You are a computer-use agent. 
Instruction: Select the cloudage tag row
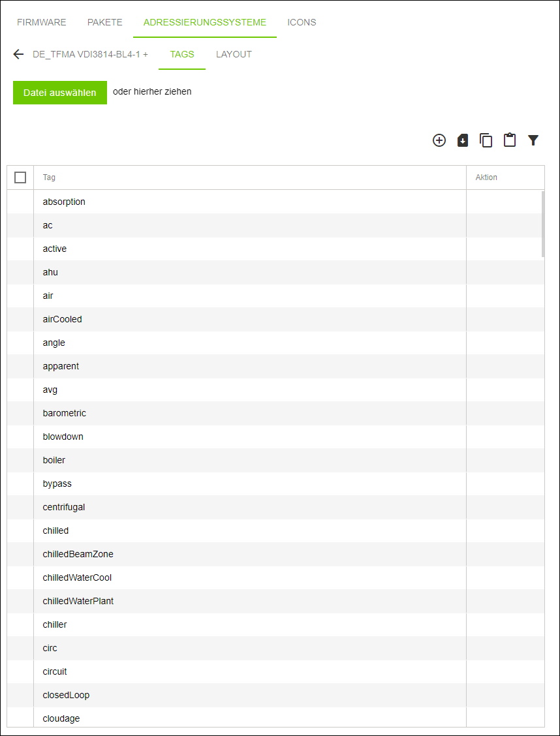pos(275,717)
